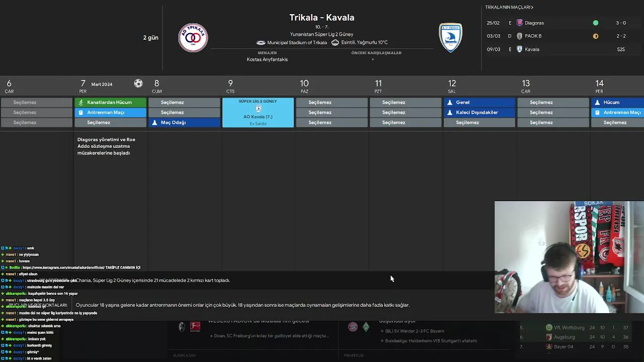Open the Kaleci Dışındakiler training session
The width and height of the screenshot is (644, 362).
(479, 112)
